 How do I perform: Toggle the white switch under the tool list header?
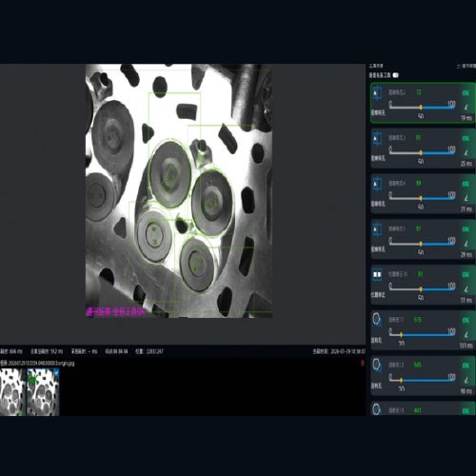(x=395, y=75)
